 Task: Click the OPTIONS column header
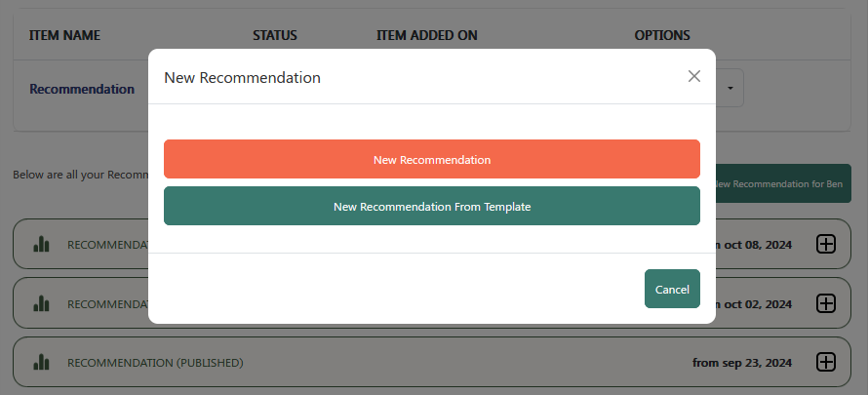coord(661,36)
